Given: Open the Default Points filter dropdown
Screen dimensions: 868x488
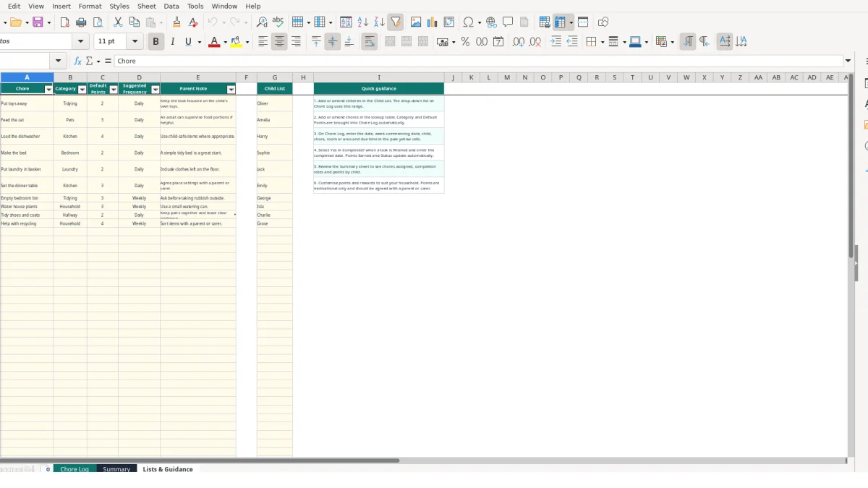Looking at the screenshot, I should click(x=114, y=90).
